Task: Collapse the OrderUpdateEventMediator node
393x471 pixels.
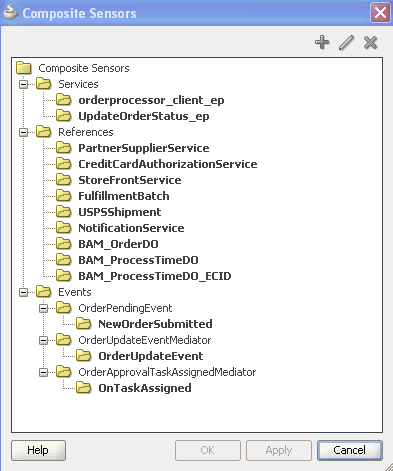Action: tap(44, 340)
